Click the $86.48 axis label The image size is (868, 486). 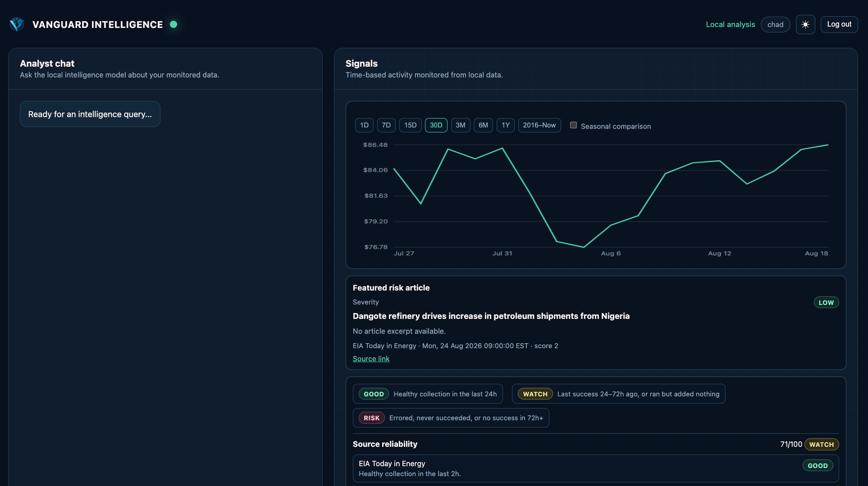(375, 145)
